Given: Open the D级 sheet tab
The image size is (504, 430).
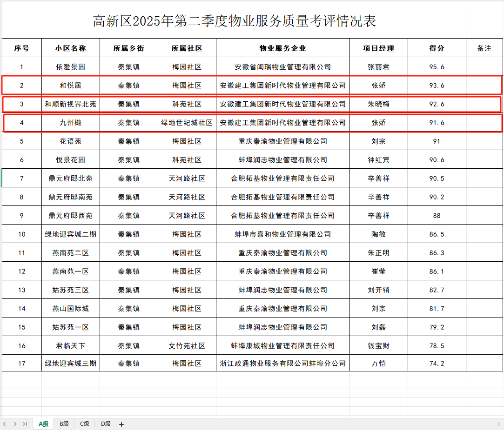Looking at the screenshot, I should pos(105,424).
